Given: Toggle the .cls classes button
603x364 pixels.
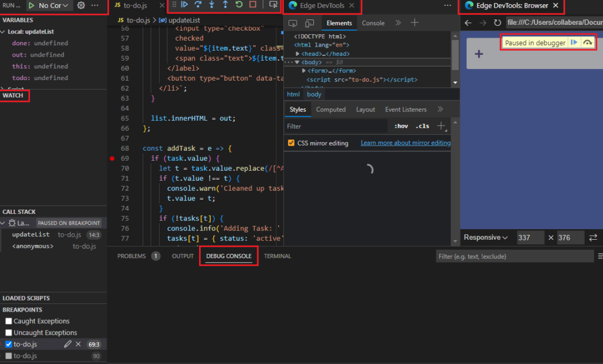Looking at the screenshot, I should (x=422, y=126).
